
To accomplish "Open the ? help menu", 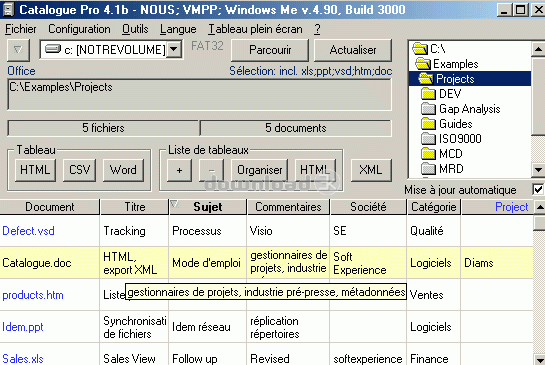I will click(317, 29).
